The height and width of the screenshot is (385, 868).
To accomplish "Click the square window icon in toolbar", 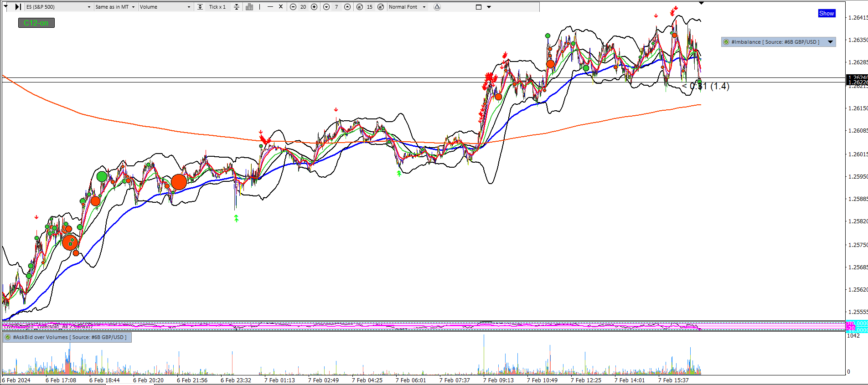I will coord(479,7).
